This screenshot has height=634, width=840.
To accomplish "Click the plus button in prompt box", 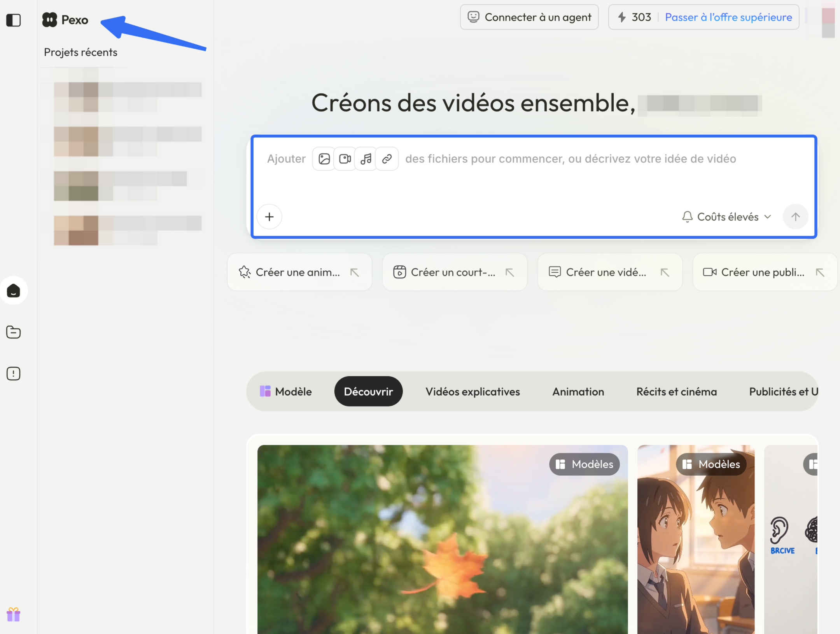I will tap(269, 217).
